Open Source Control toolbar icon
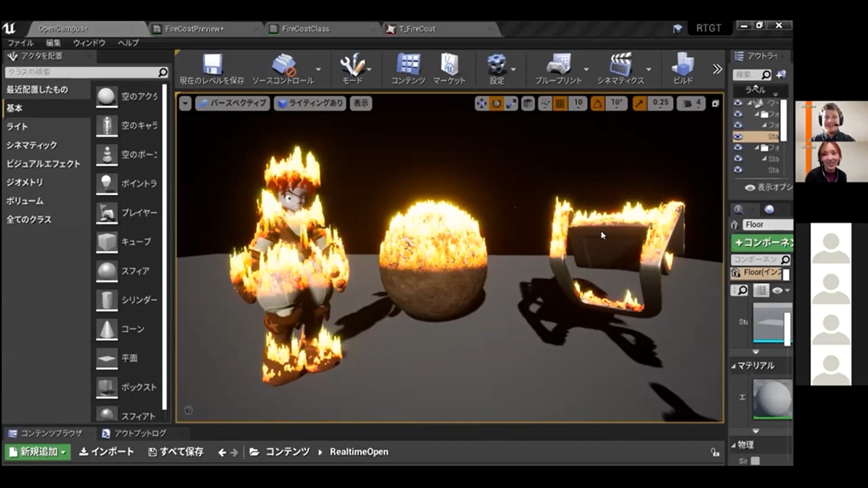Screen dimensions: 868x488 click(x=283, y=65)
